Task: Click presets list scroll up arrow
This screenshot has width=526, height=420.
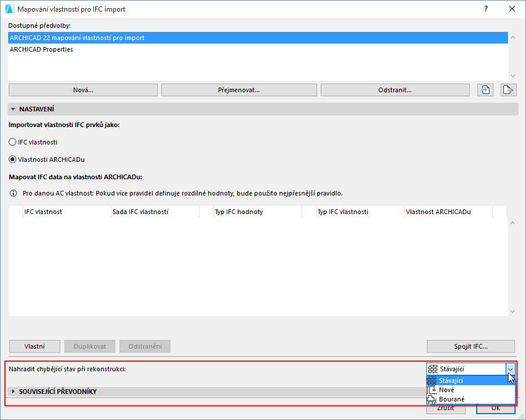Action: [x=513, y=37]
